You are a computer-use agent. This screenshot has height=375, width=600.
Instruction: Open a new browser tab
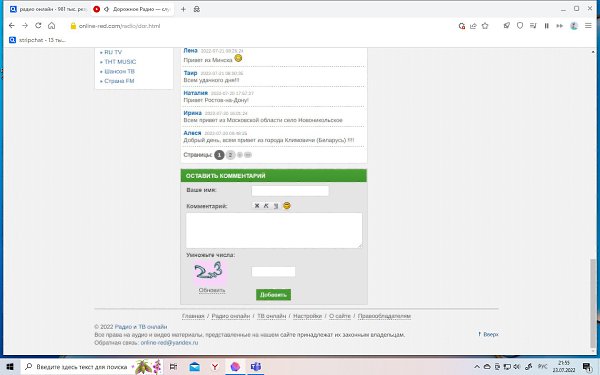pos(183,9)
